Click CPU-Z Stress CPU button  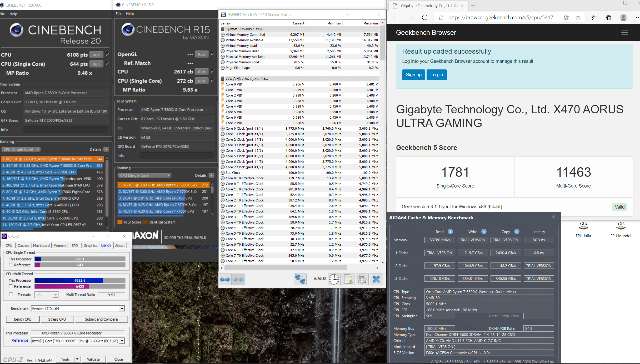(x=57, y=319)
